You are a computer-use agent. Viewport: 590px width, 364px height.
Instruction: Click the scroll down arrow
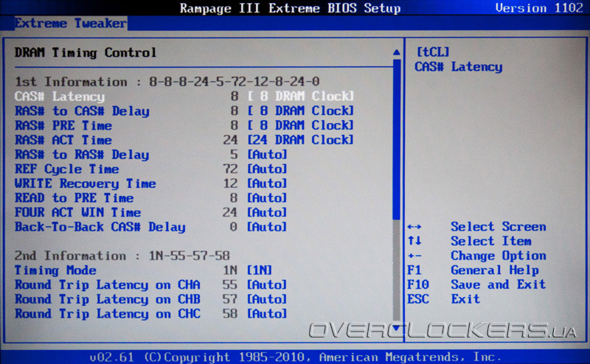coord(396,328)
